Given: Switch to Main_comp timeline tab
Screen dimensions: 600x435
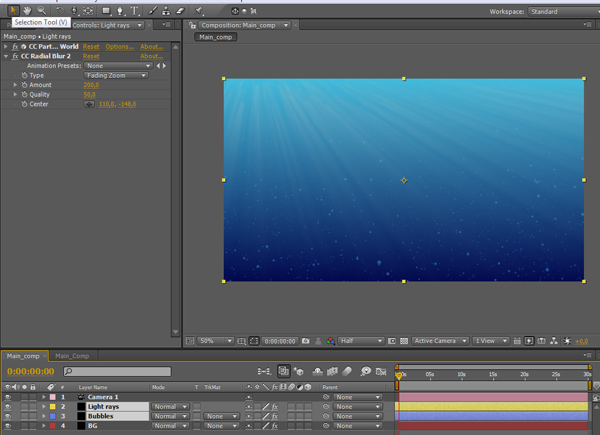Looking at the screenshot, I should pyautogui.click(x=23, y=356).
